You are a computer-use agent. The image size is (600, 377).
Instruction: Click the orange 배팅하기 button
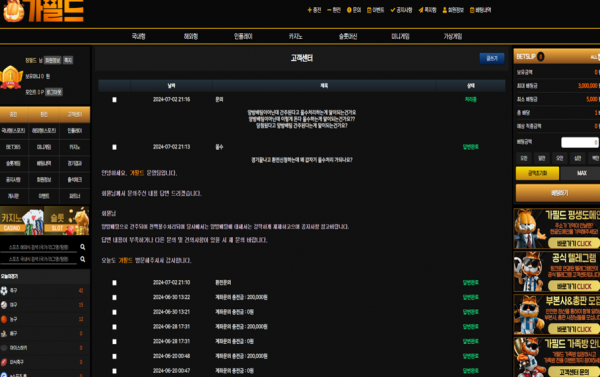point(559,193)
